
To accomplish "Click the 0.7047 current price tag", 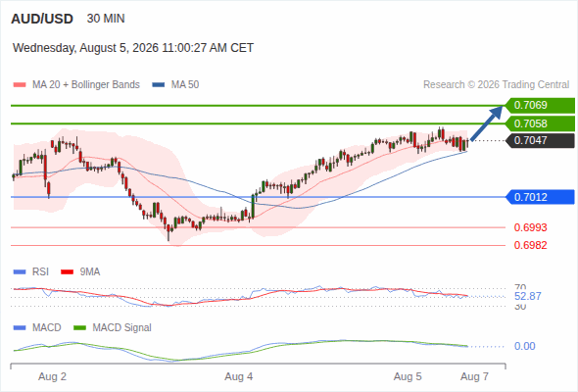I will [x=540, y=140].
